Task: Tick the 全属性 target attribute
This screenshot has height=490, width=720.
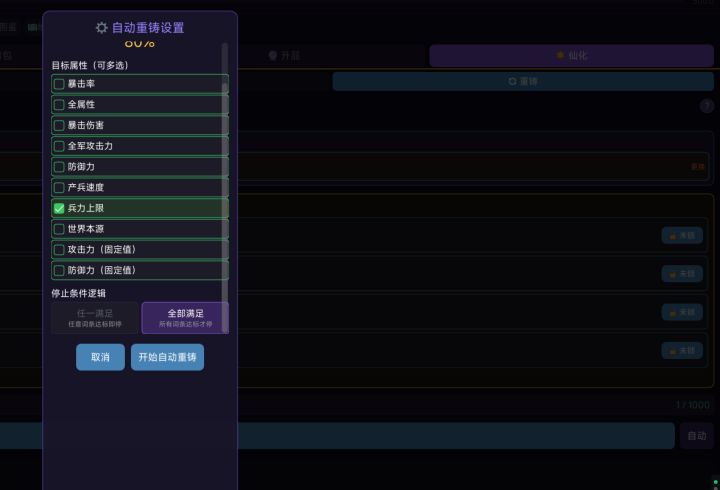Action: [59, 105]
